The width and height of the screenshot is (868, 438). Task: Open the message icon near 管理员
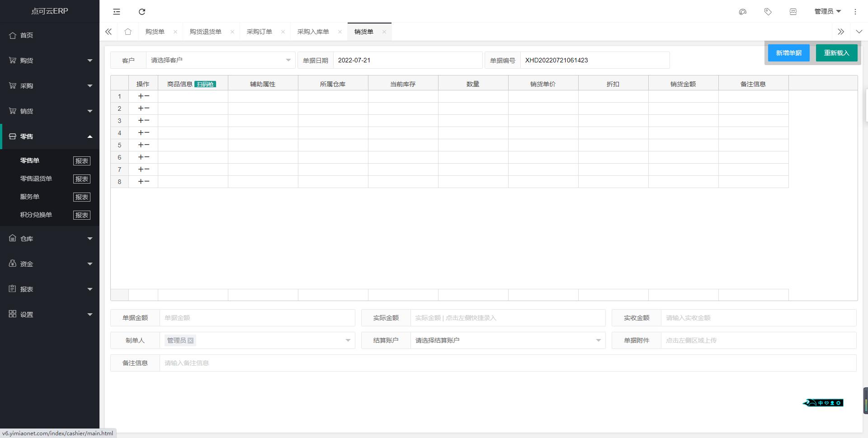pos(793,12)
